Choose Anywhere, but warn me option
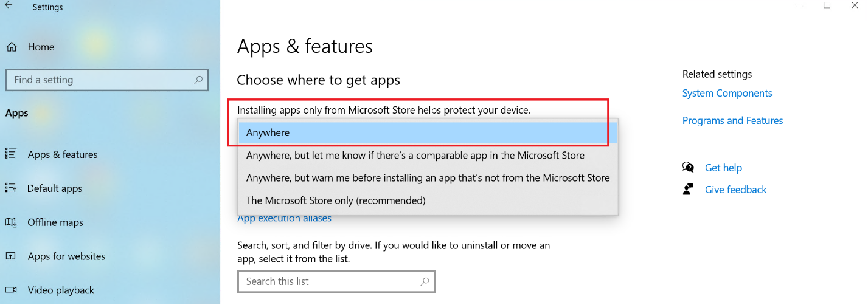This screenshot has width=868, height=305. pos(428,178)
